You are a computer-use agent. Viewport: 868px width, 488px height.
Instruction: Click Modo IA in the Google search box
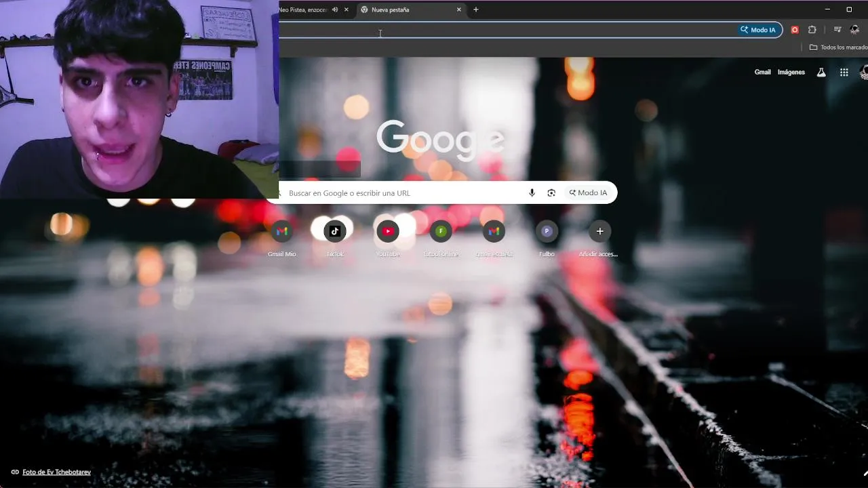(x=589, y=193)
